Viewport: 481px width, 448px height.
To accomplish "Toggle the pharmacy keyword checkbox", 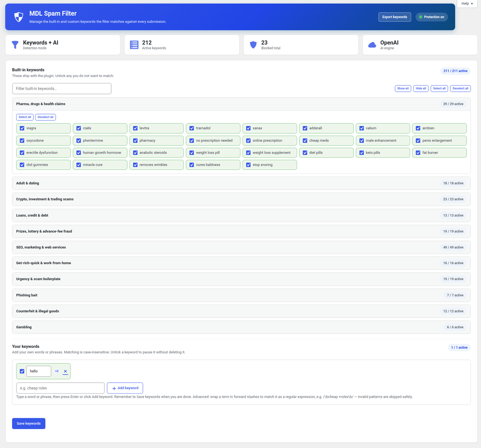I will [x=135, y=141].
